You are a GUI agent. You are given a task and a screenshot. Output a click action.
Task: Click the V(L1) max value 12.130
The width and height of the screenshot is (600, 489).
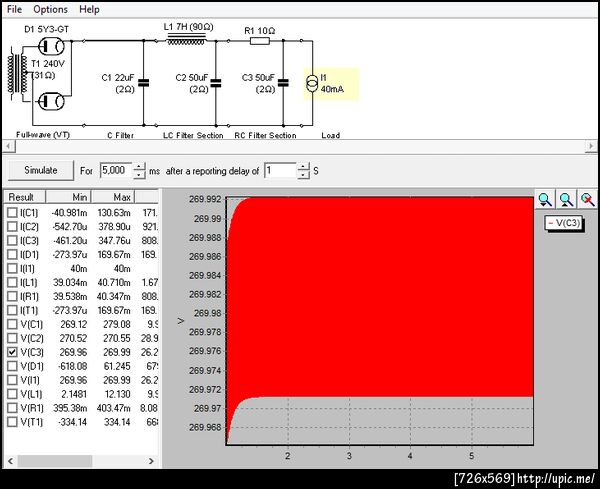pos(117,394)
